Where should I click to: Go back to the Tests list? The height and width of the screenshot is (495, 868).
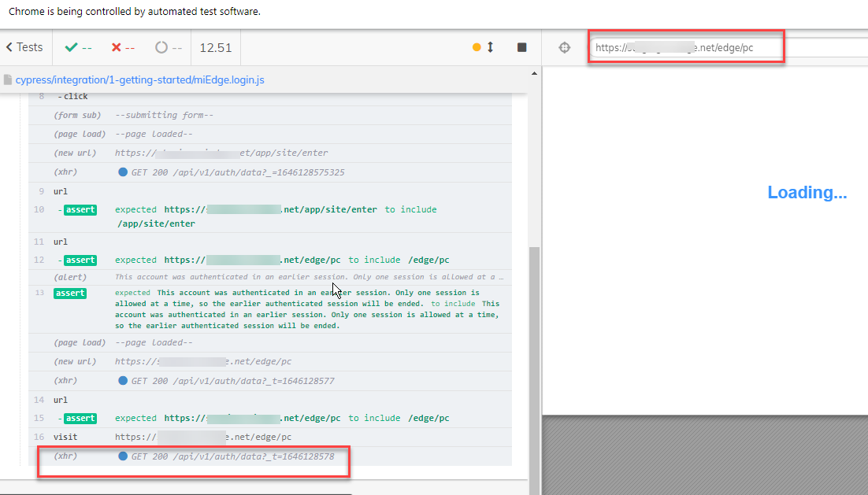coord(25,47)
